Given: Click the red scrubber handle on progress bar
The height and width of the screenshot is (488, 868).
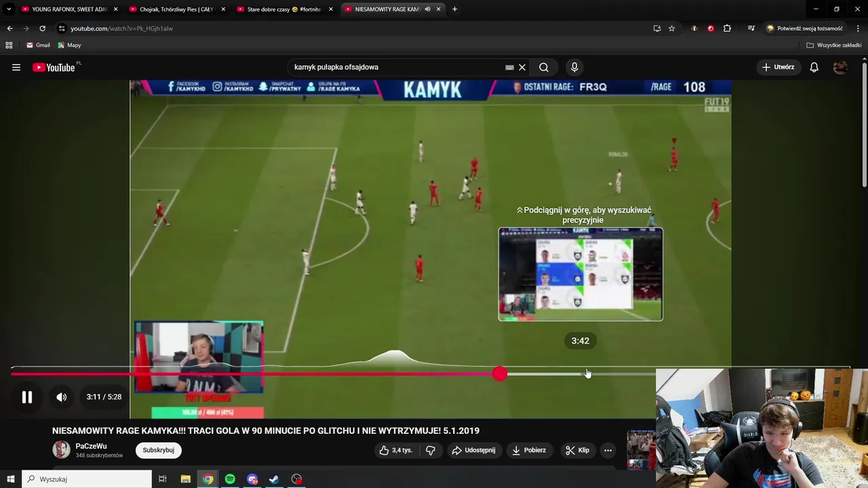Looking at the screenshot, I should pyautogui.click(x=500, y=373).
